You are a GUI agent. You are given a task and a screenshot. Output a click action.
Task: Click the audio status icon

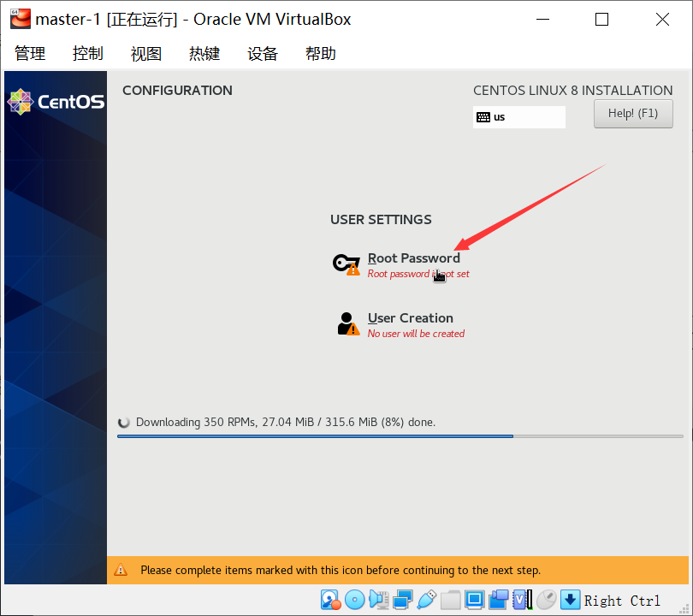379,600
